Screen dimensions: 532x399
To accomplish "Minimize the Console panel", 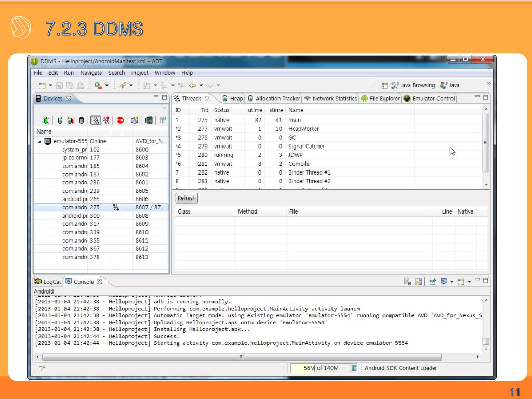I will 477,280.
